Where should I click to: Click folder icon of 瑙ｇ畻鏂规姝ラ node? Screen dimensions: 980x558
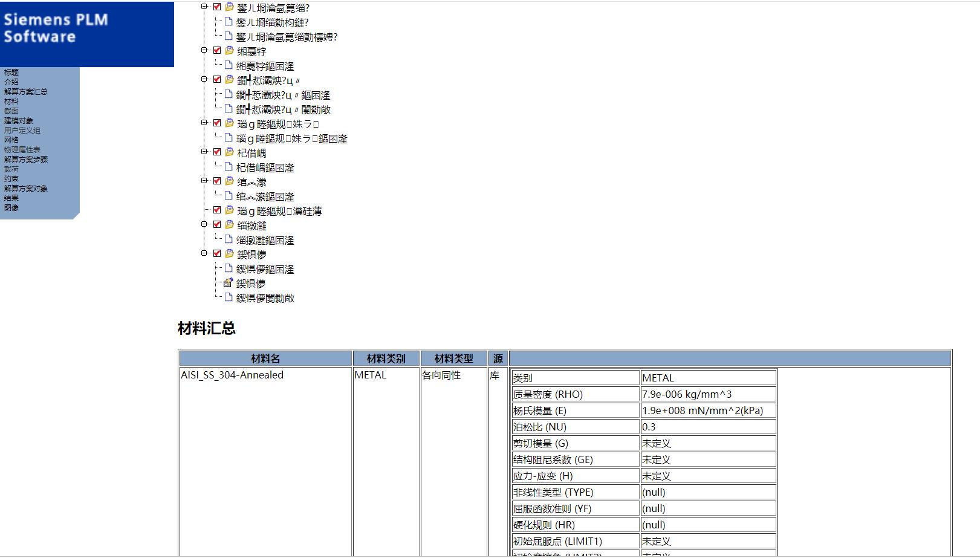pos(230,123)
